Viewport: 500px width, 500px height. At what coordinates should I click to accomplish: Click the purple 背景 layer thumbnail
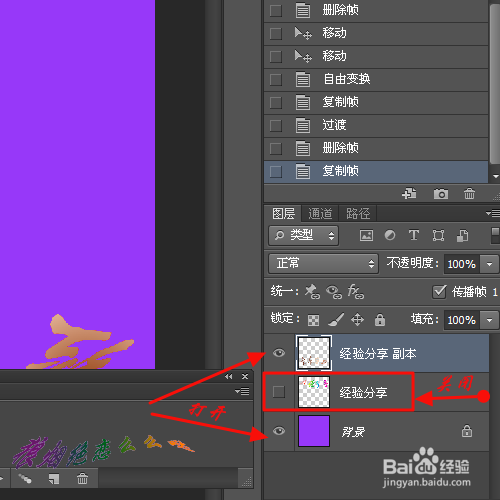coord(314,431)
